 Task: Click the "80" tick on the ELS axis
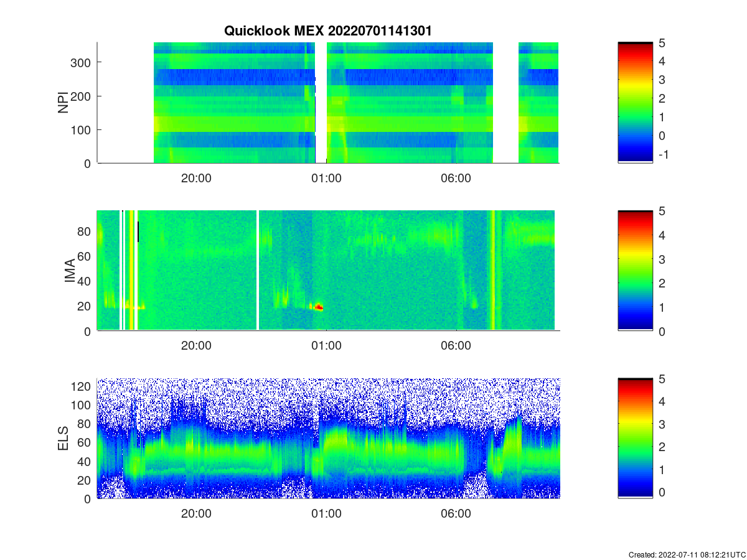pos(85,424)
